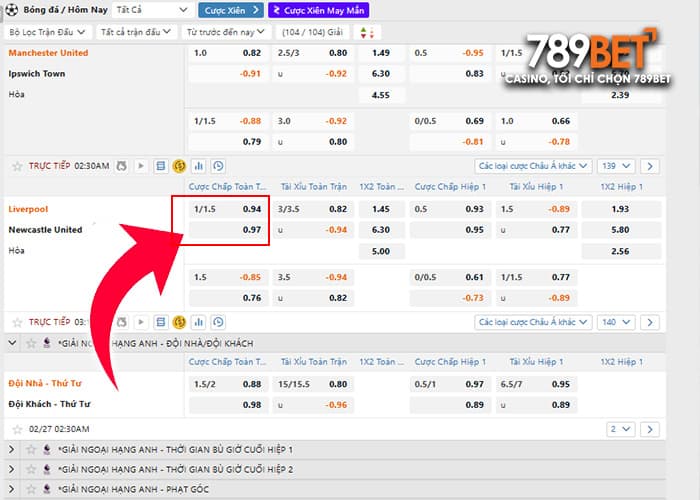Viewport: 700px width, 500px height.
Task: Pick first-half draw odds 2.56
Action: (x=621, y=251)
